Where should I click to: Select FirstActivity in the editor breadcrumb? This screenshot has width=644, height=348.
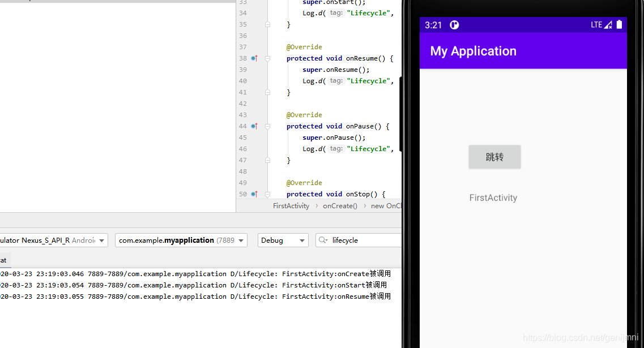click(291, 205)
